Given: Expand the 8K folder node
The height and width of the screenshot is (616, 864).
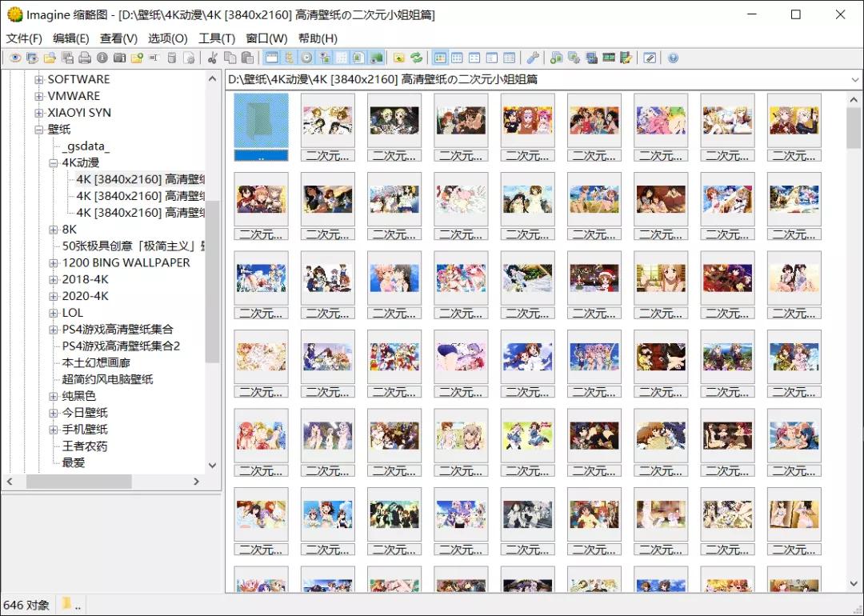Looking at the screenshot, I should [x=54, y=230].
